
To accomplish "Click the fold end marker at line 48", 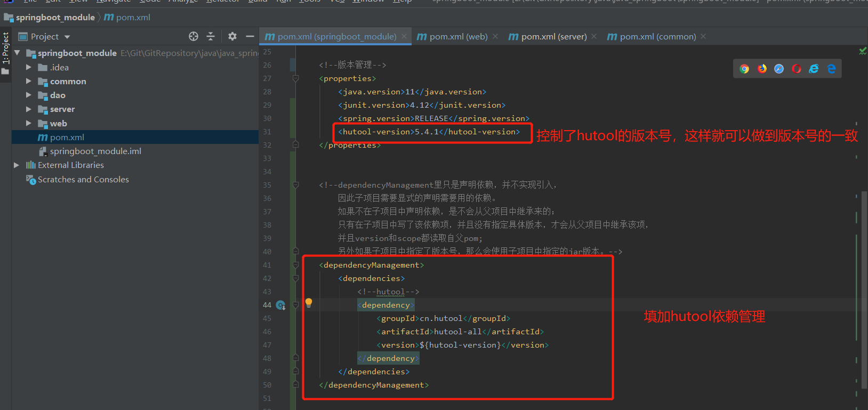I will click(x=295, y=358).
